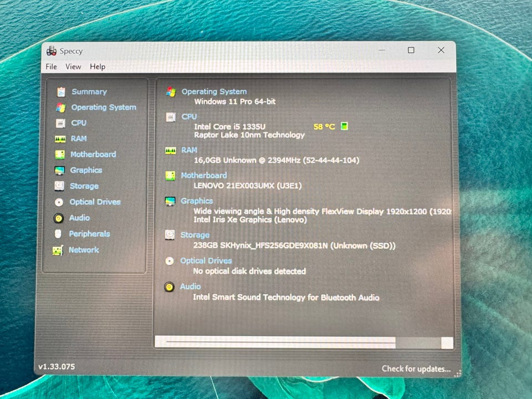Click the Speccy app icon in title bar
The image size is (532, 399).
(52, 51)
